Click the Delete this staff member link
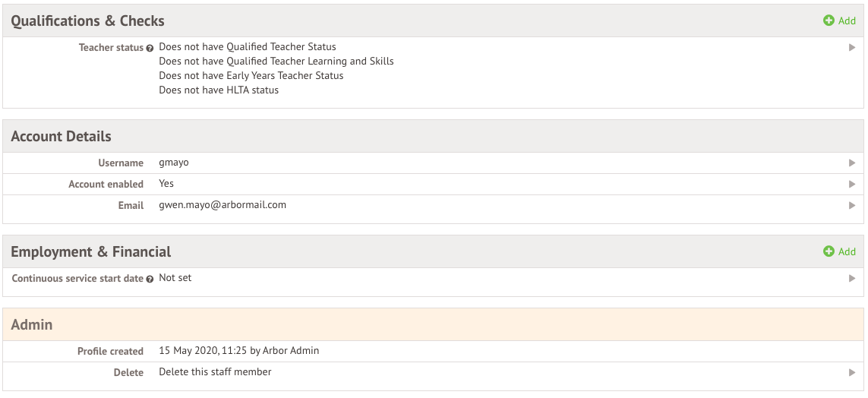 pyautogui.click(x=215, y=372)
